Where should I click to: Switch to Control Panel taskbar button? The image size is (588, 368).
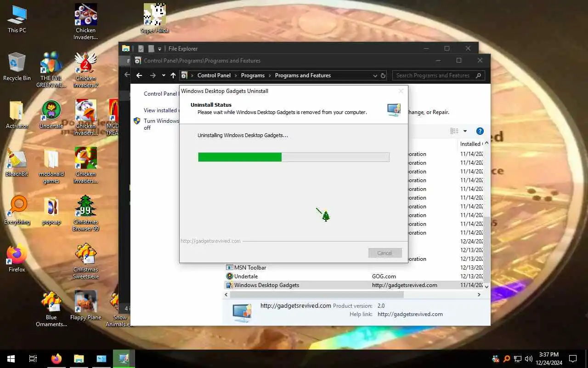pyautogui.click(x=102, y=359)
